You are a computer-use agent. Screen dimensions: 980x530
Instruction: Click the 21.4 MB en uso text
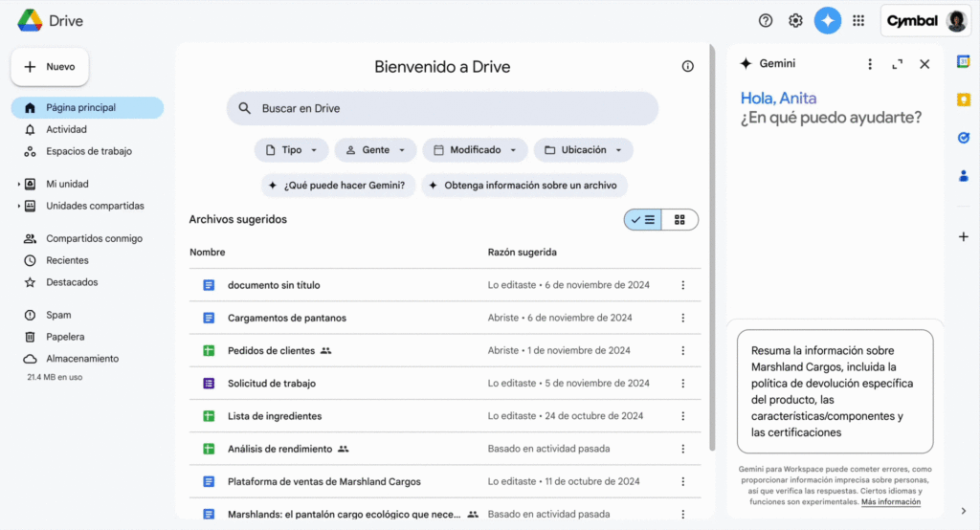55,378
